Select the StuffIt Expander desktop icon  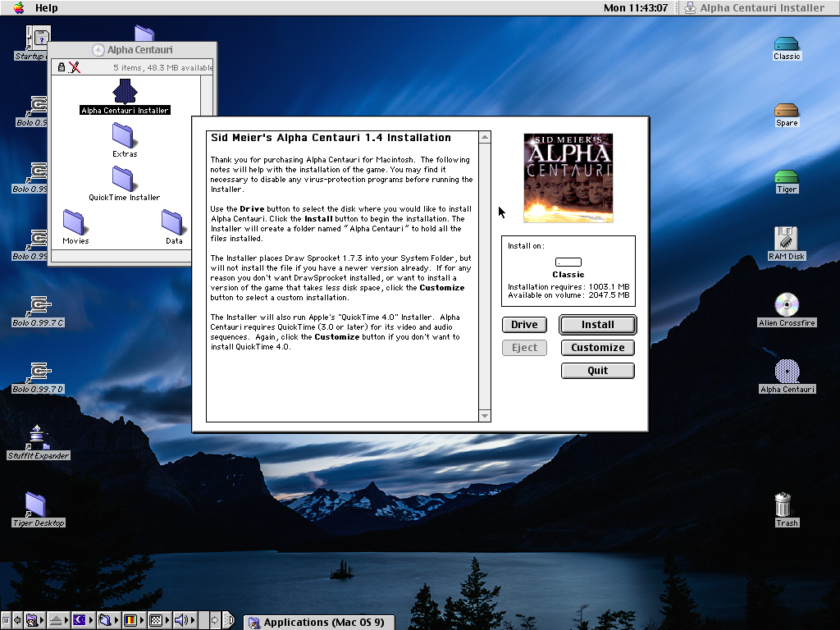38,437
